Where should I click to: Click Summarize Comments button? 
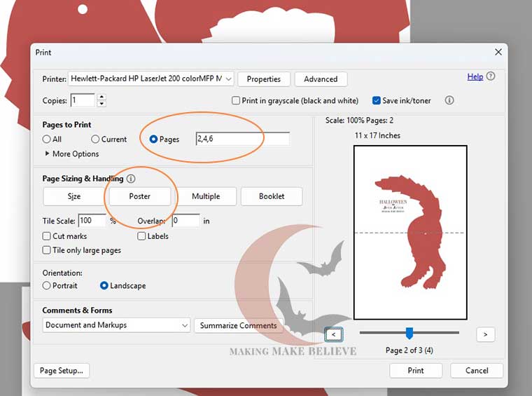click(x=238, y=325)
